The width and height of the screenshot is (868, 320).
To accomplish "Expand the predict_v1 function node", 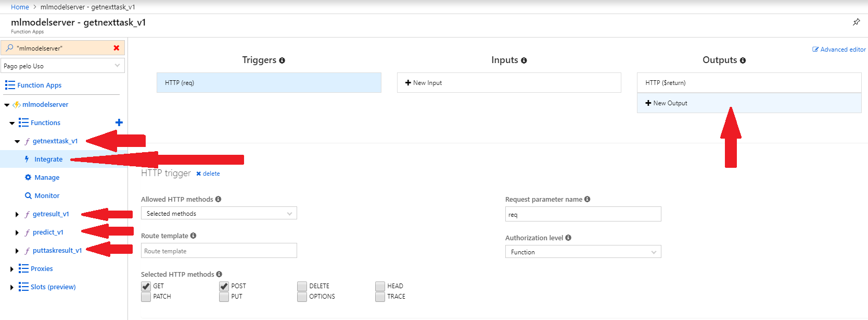I will pyautogui.click(x=17, y=232).
